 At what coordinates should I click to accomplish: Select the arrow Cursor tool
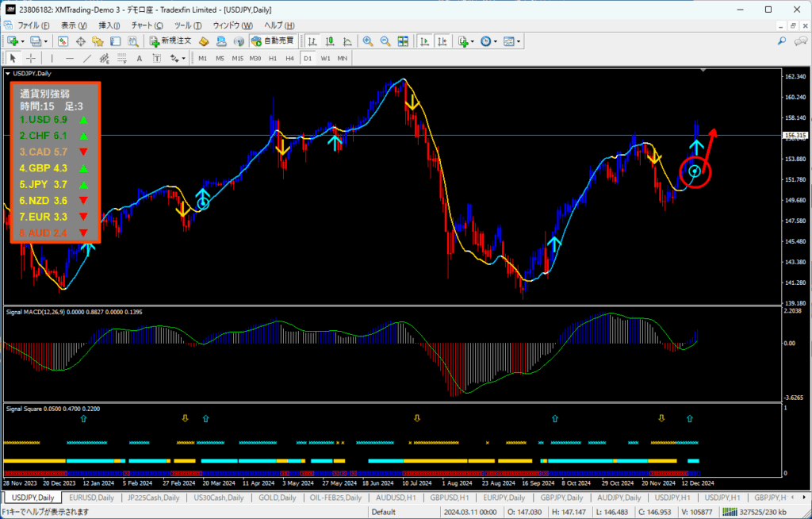coord(13,58)
